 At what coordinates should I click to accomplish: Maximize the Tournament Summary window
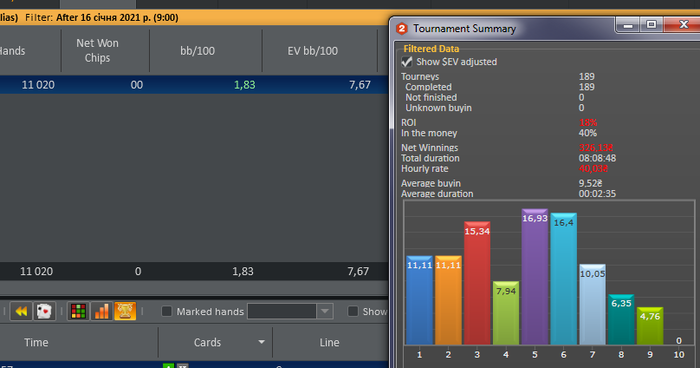[651, 25]
